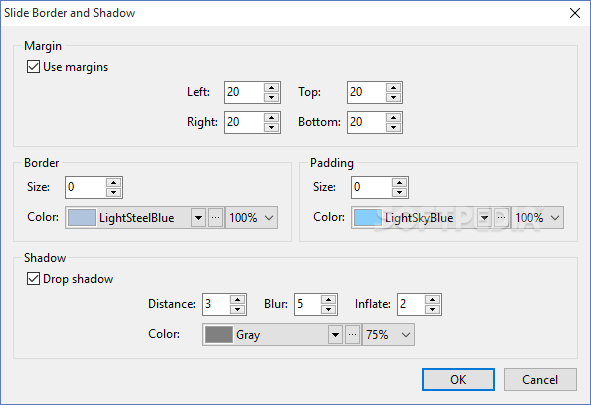Decrease the shadow Inflate value
This screenshot has width=591, height=405.
433,309
